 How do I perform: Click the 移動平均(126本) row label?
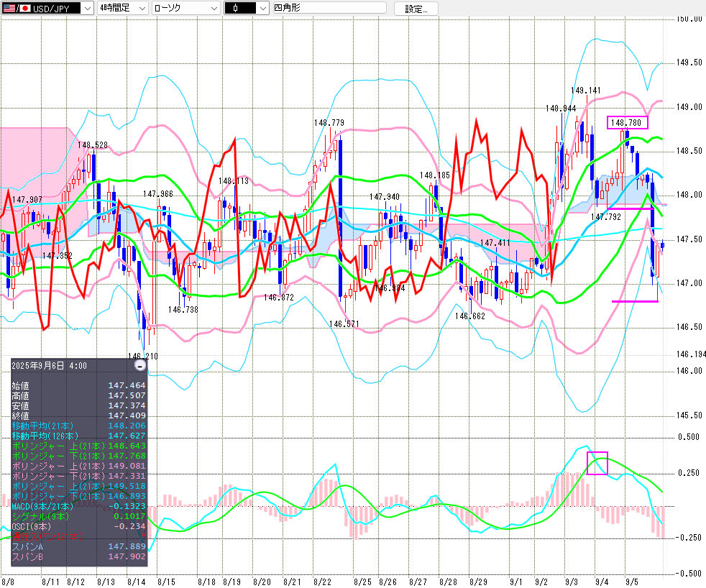[x=45, y=436]
